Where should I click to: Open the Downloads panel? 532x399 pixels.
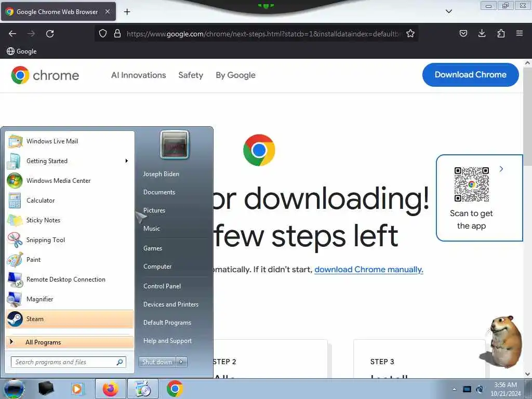[482, 33]
